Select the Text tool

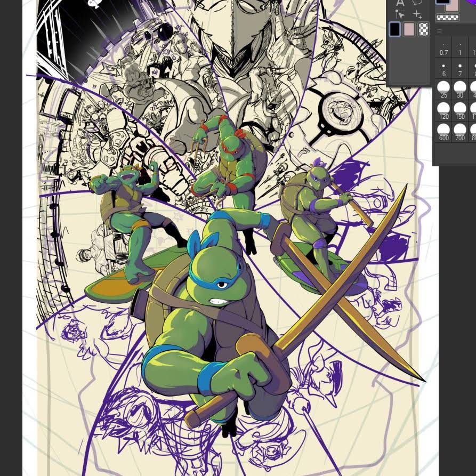point(400,3)
